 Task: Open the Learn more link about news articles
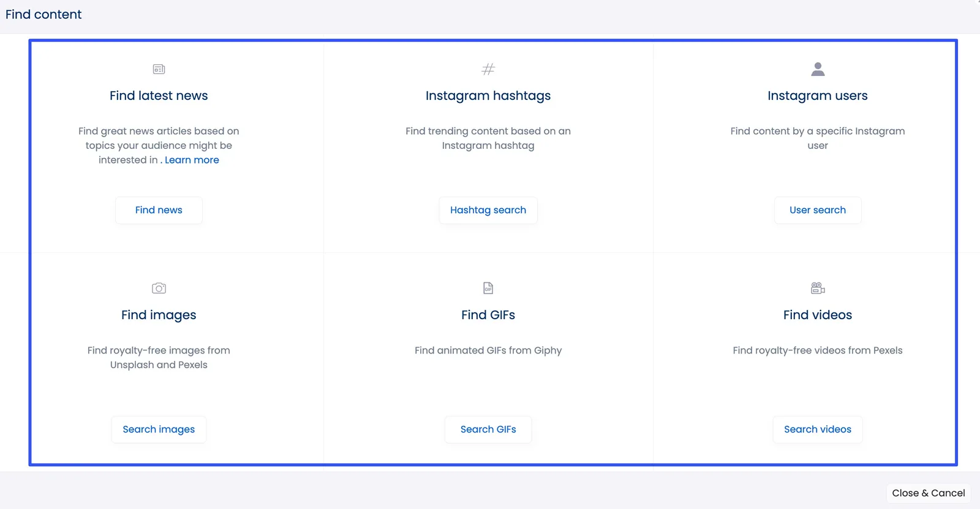pyautogui.click(x=192, y=160)
